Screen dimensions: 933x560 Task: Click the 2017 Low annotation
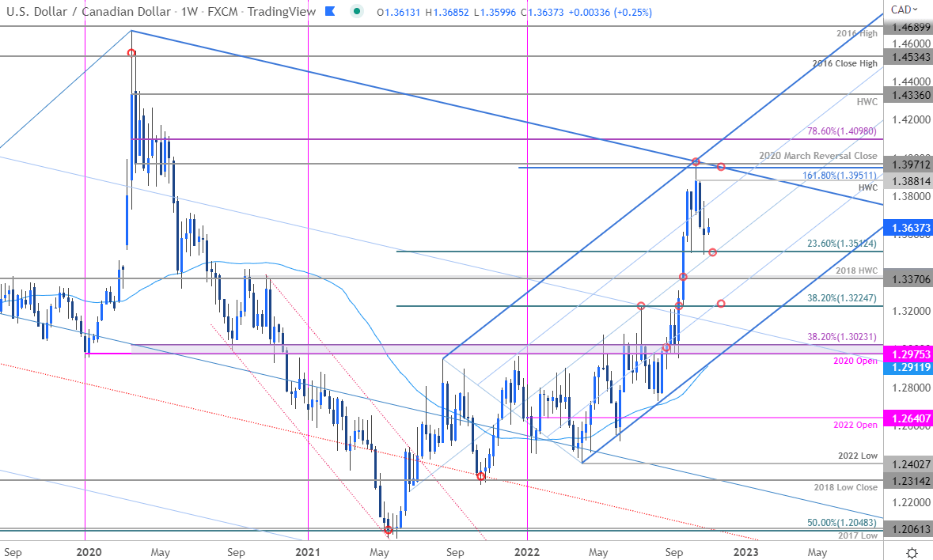coord(858,535)
